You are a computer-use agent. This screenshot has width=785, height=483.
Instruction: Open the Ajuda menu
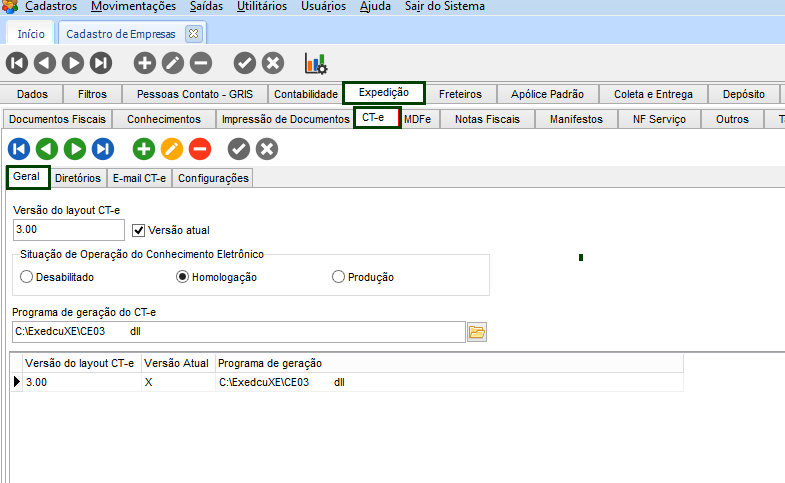(x=375, y=7)
